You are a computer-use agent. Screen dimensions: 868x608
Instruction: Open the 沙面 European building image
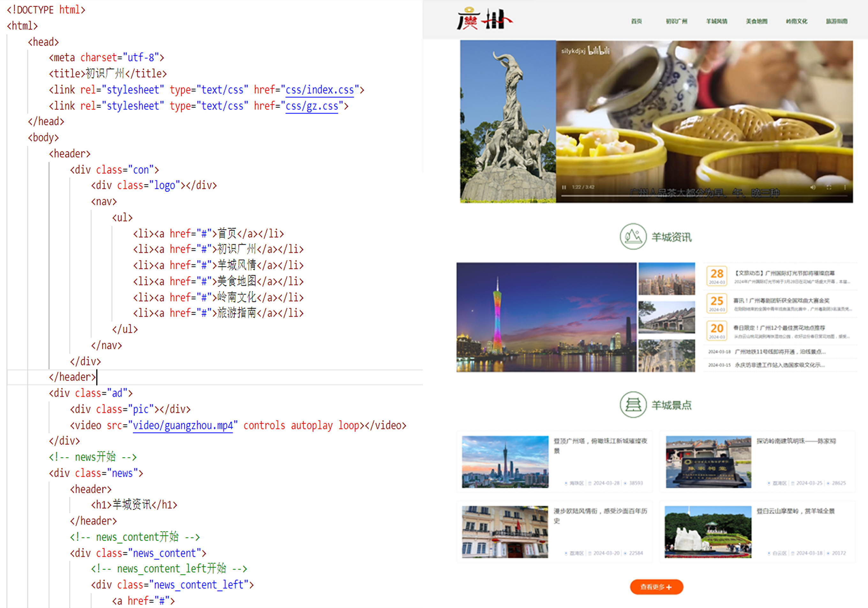point(505,532)
